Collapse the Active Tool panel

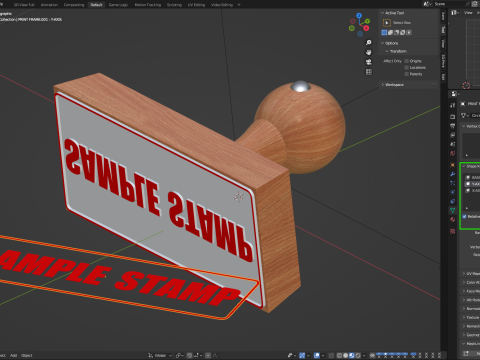382,13
